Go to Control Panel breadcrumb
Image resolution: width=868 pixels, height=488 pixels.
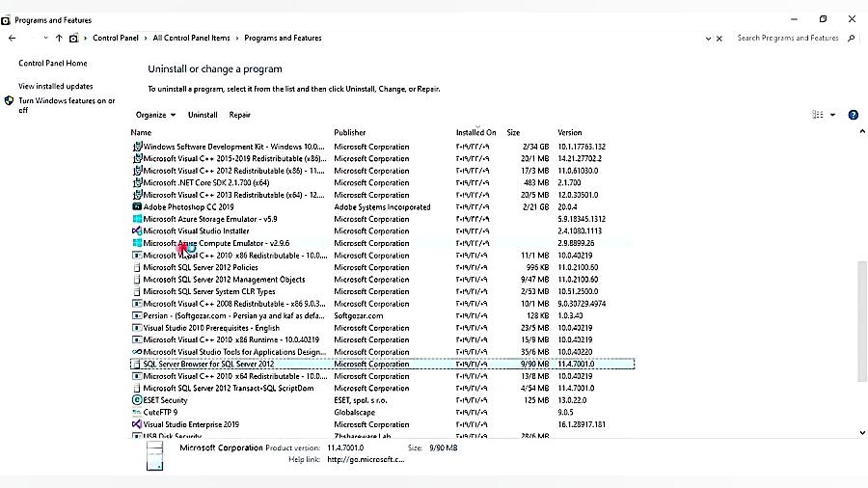click(x=115, y=39)
